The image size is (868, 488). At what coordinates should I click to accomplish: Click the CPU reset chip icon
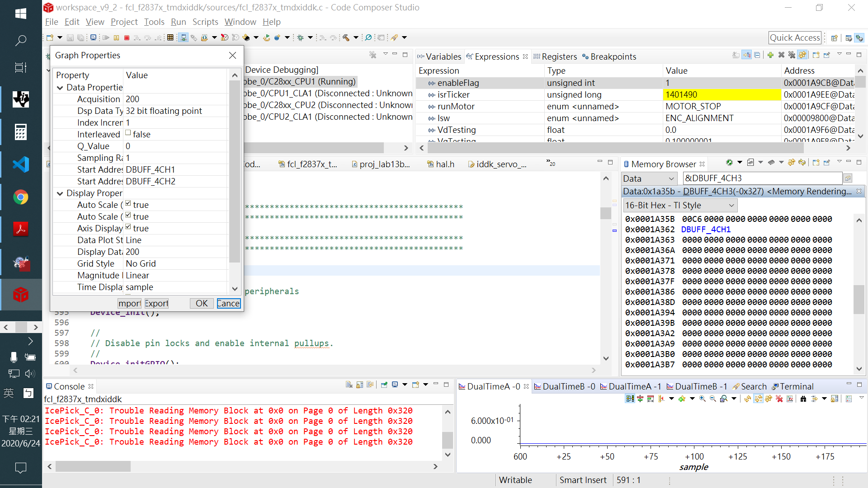245,38
